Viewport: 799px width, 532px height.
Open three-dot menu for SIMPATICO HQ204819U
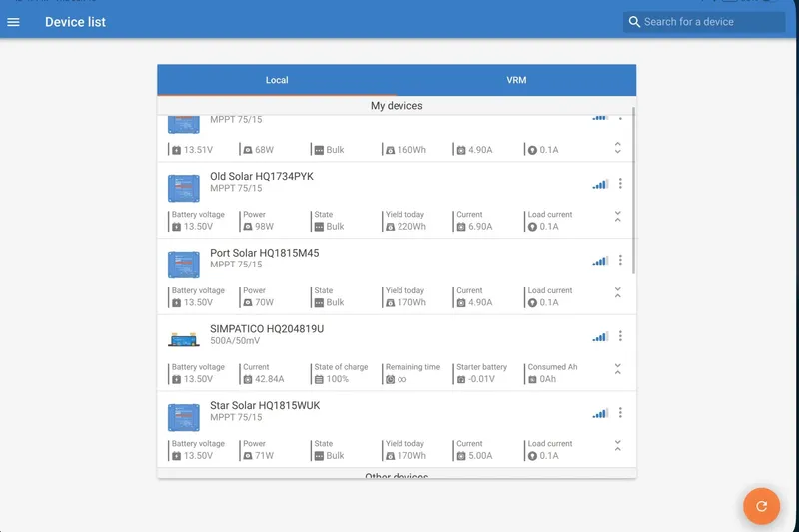point(620,336)
